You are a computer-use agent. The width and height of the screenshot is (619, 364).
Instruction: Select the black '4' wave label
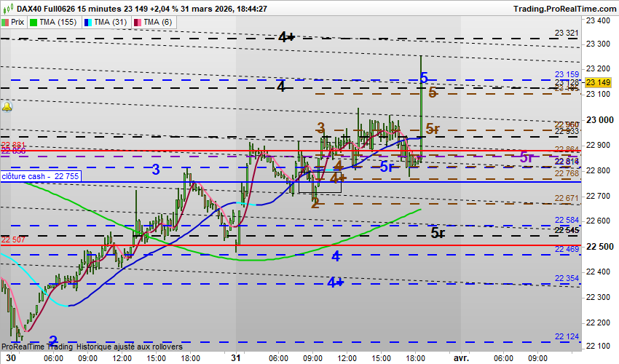[280, 87]
